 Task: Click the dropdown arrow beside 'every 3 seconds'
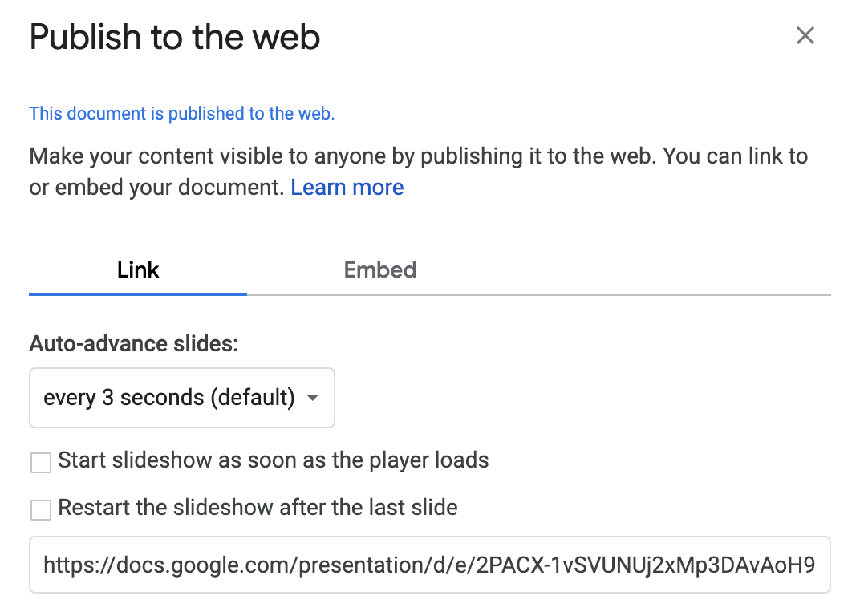click(312, 398)
